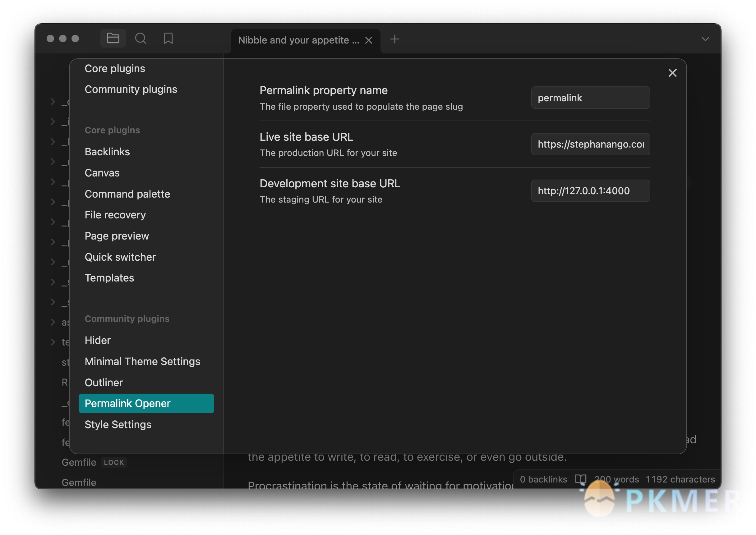The image size is (756, 535).
Task: Select Canvas core plugin item
Action: tap(102, 172)
